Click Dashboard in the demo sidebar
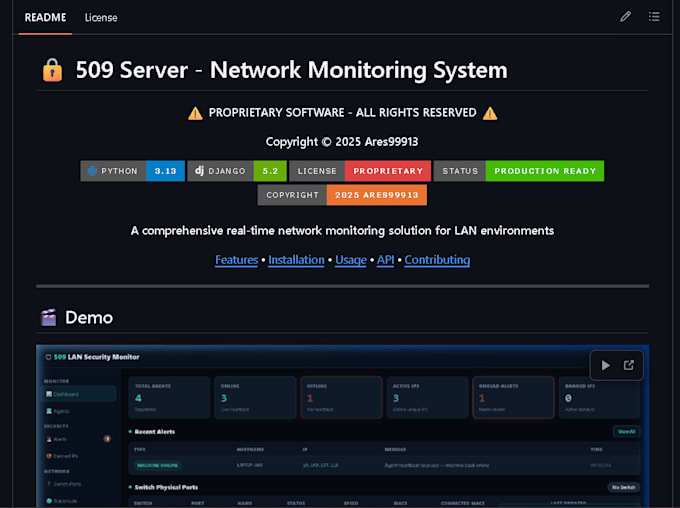This screenshot has height=508, width=680. [x=80, y=394]
